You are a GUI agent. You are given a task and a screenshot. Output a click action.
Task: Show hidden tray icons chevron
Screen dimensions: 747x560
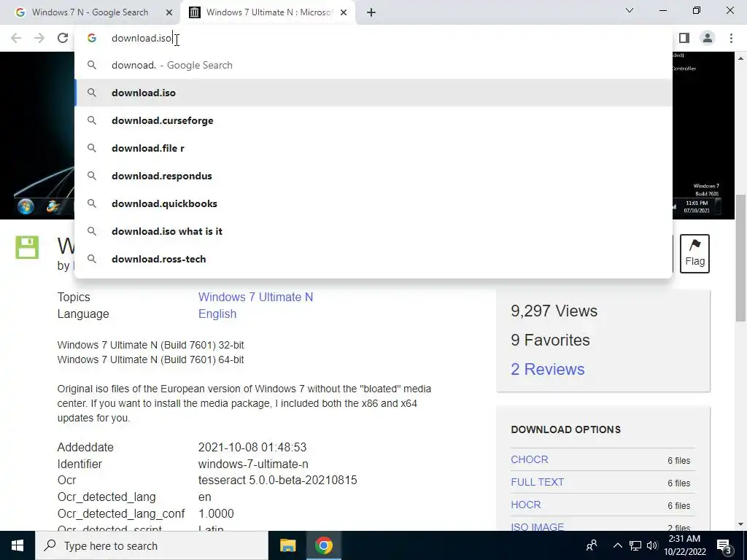click(617, 545)
